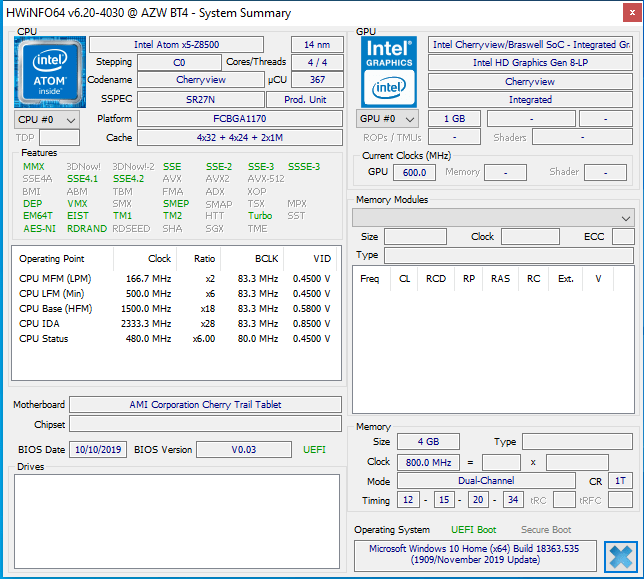The image size is (644, 579).
Task: Select the CPU Status row
Action: [x=175, y=339]
